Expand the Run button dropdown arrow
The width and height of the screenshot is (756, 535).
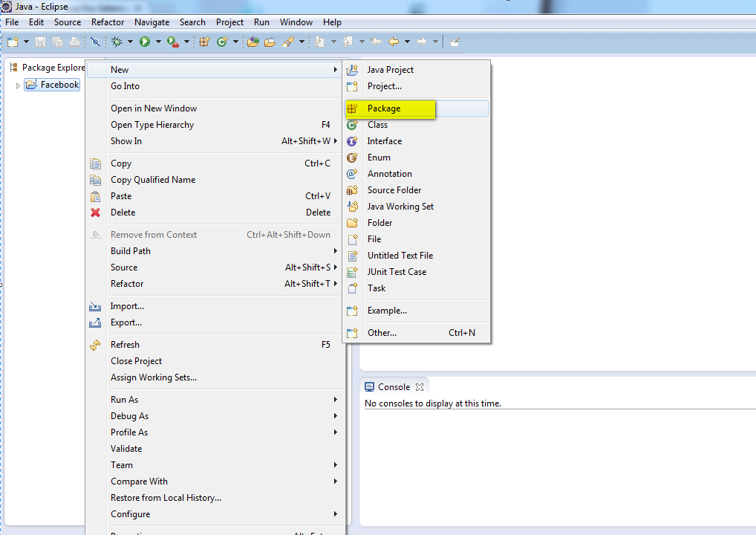coord(158,42)
